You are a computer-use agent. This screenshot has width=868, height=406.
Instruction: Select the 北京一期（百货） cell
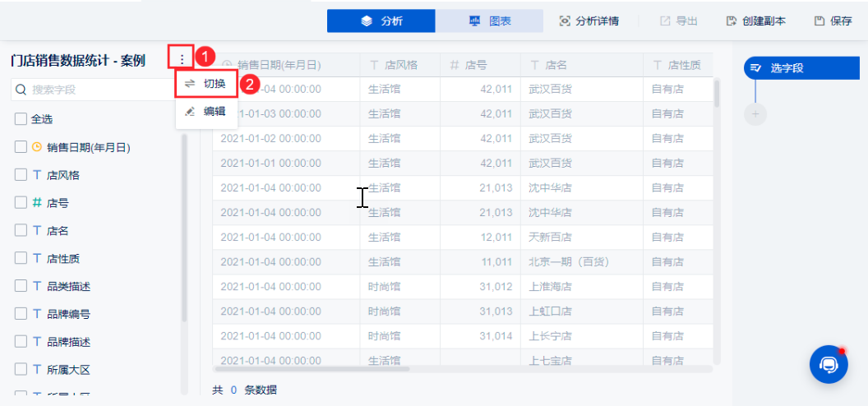click(x=582, y=262)
